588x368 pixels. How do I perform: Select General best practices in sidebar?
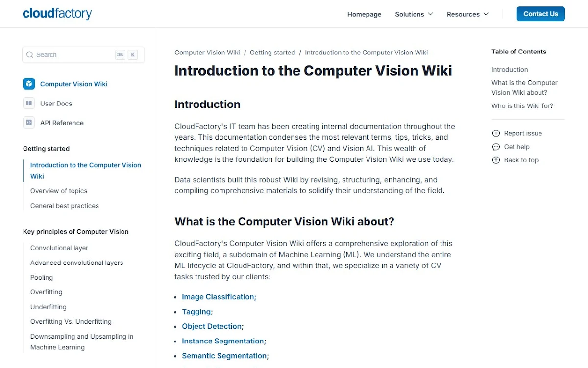point(65,206)
